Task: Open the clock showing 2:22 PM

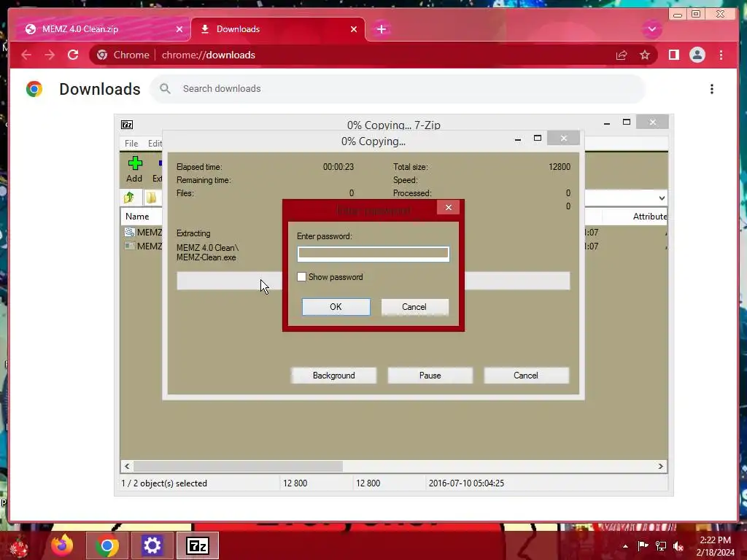Action: point(715,546)
